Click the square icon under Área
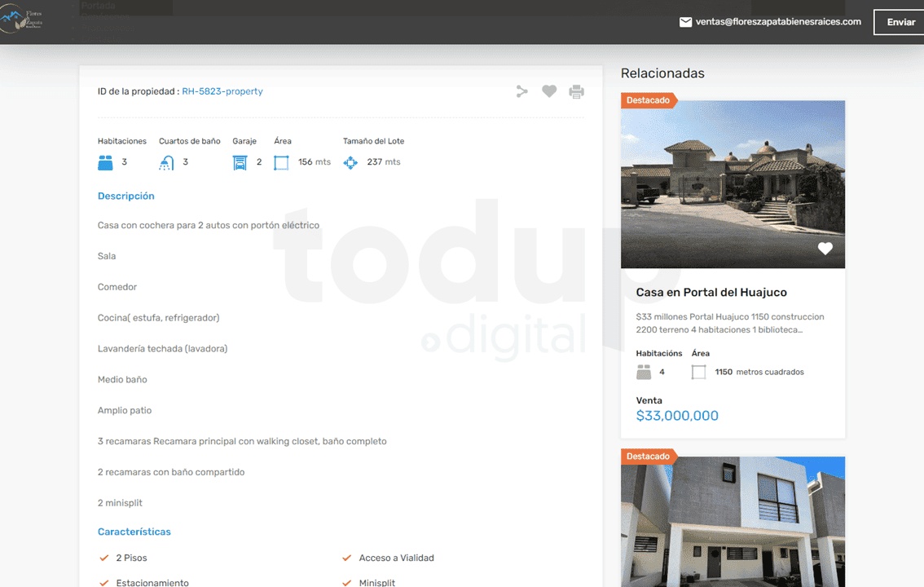The height and width of the screenshot is (587, 924). point(281,162)
